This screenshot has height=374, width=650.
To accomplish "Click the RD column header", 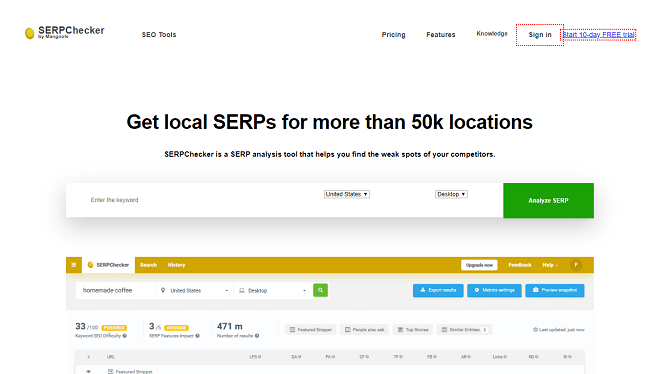I will 534,357.
